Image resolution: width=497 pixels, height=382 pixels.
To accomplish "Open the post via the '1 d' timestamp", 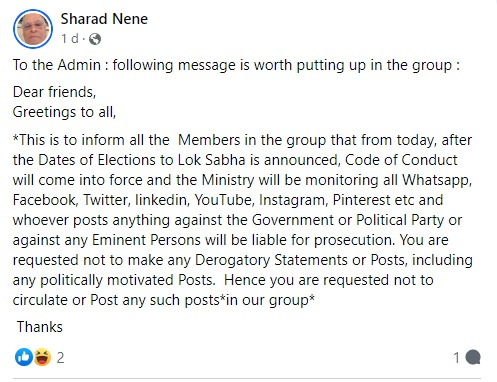I will [69, 39].
